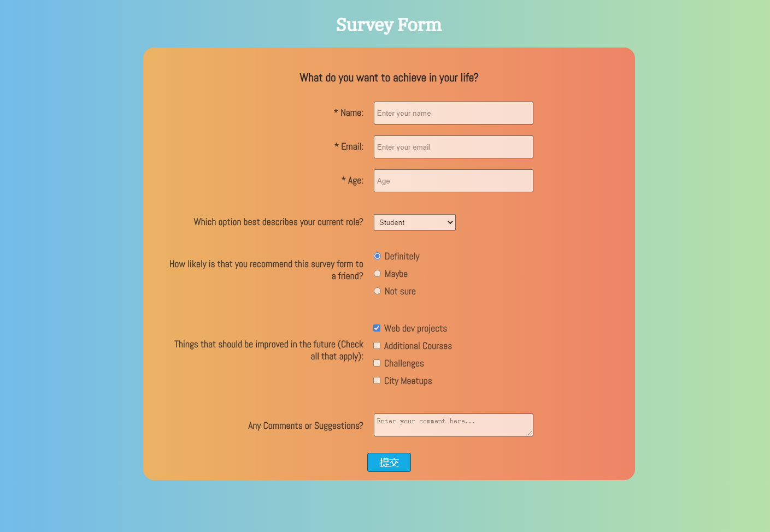Submit the form with the 提交 button
The image size is (770, 532).
(389, 463)
